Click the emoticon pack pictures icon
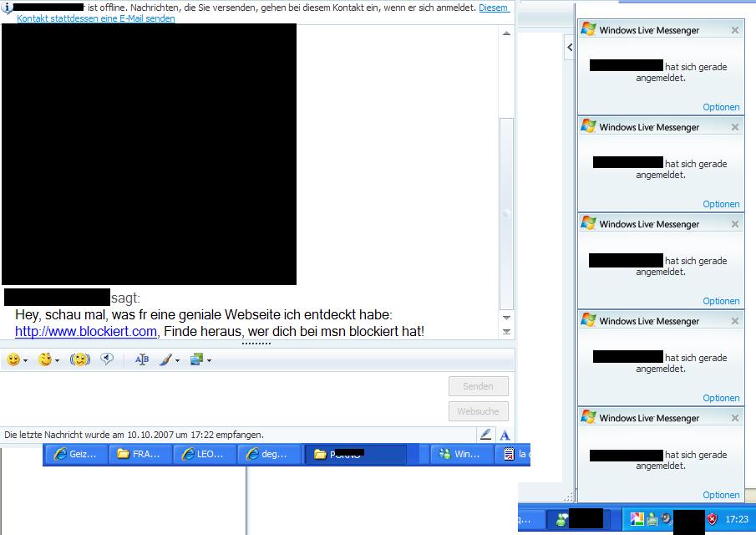 196,359
